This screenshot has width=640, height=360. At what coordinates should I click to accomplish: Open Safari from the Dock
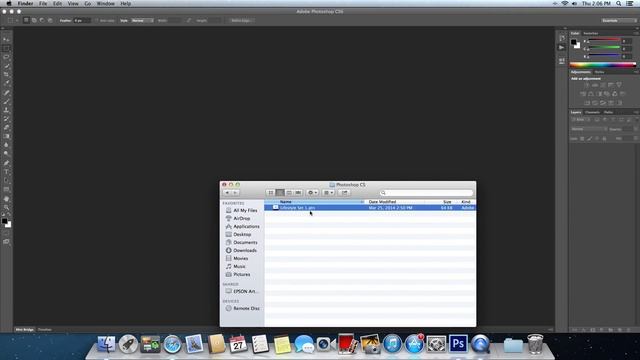pos(172,344)
